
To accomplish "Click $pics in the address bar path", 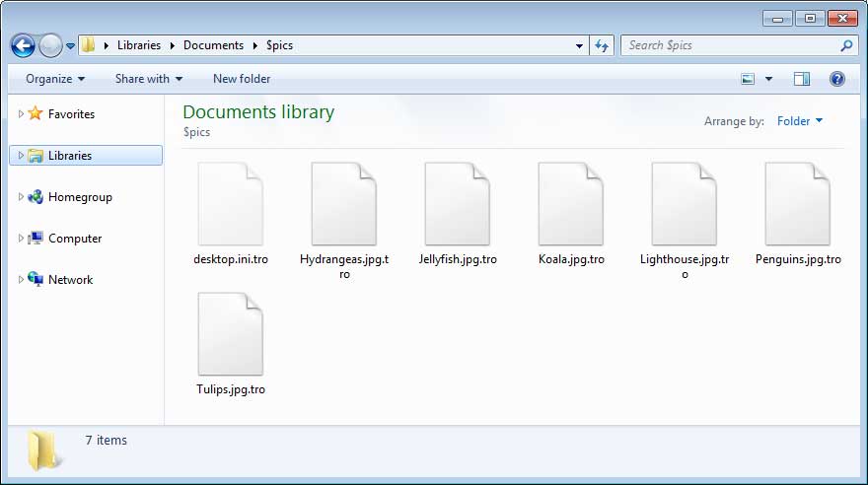I will (x=279, y=45).
